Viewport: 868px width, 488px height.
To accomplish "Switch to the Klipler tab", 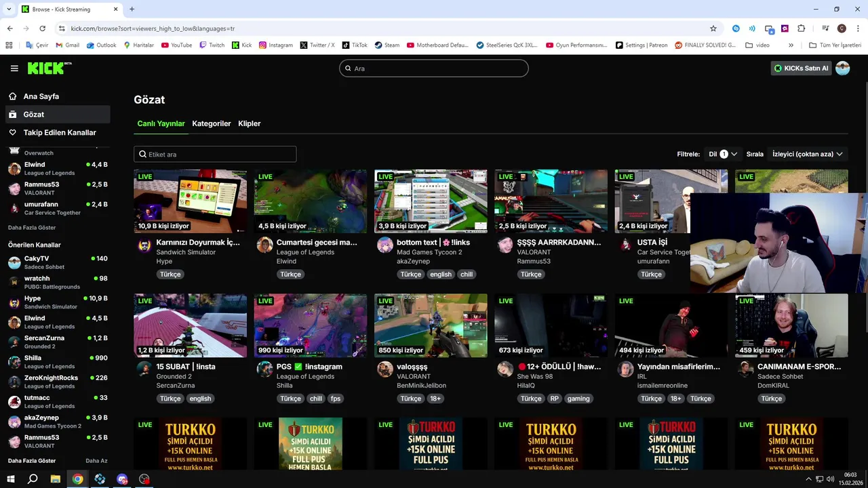I will pos(250,124).
